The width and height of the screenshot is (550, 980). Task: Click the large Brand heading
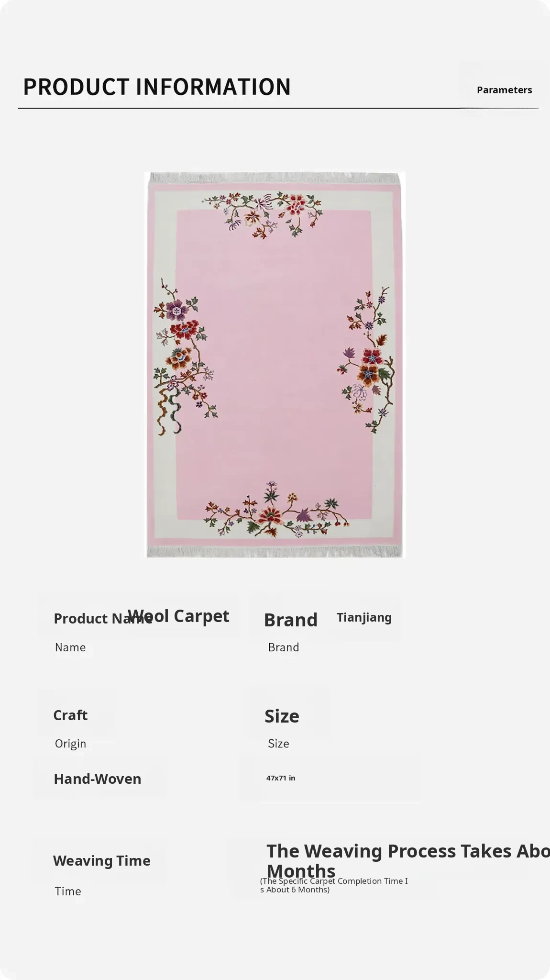[290, 620]
